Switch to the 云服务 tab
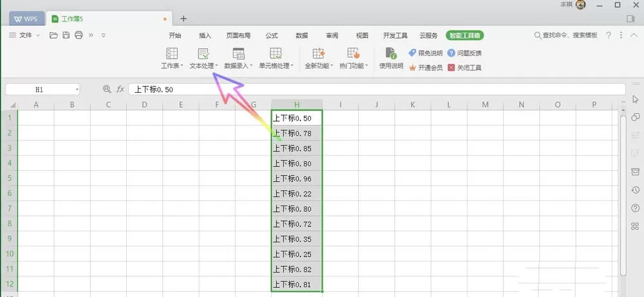The width and height of the screenshot is (644, 297). point(428,35)
